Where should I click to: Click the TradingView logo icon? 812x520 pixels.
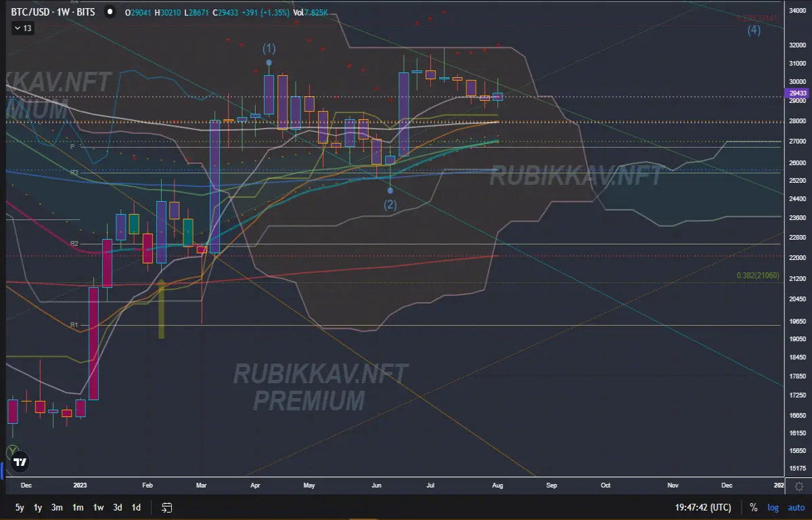coord(20,462)
